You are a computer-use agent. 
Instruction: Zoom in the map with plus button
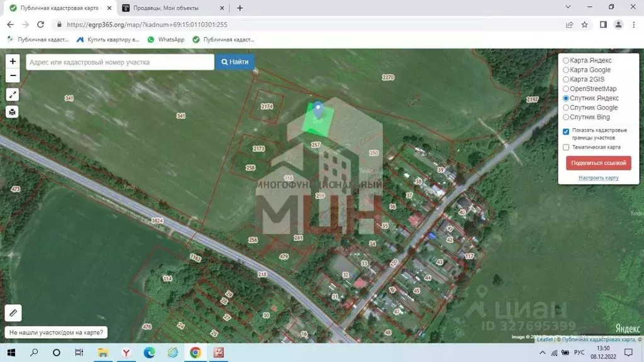pos(13,62)
